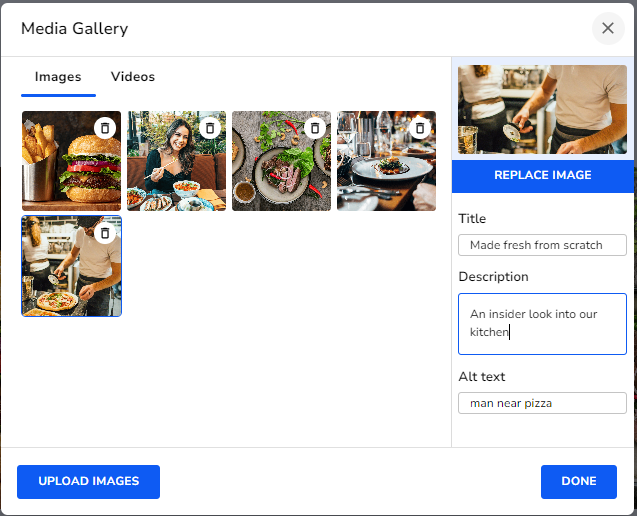Delete the selected pizza kitchen image
637x516 pixels.
[105, 233]
